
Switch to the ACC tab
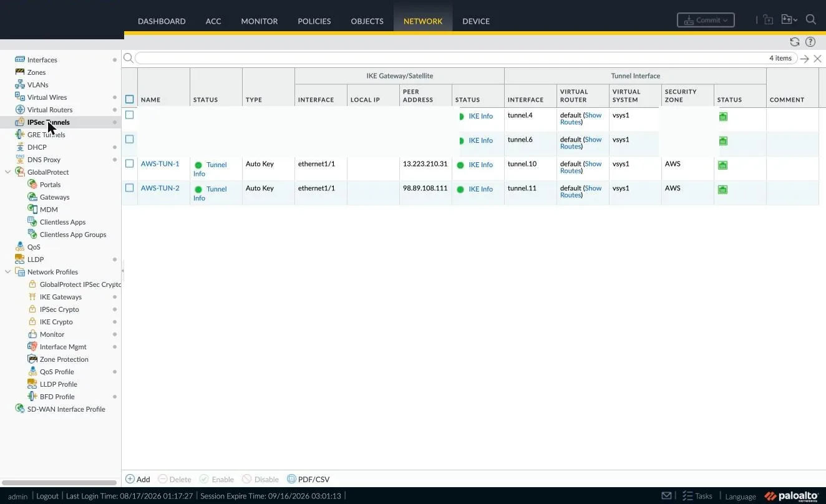coord(213,21)
